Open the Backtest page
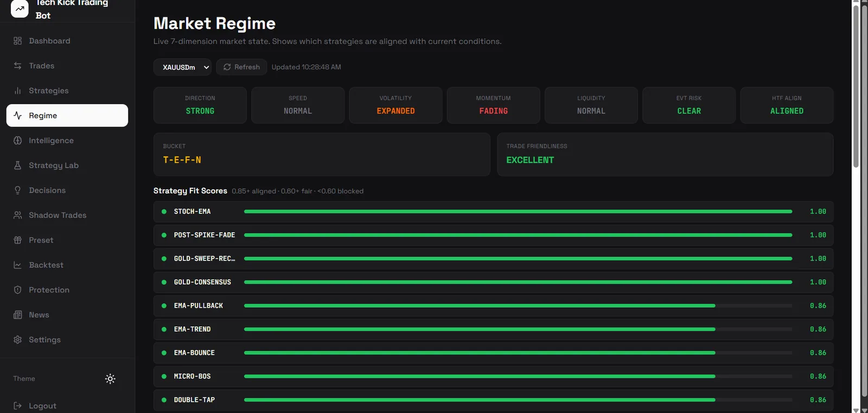Viewport: 868px width, 413px height. click(x=67, y=265)
